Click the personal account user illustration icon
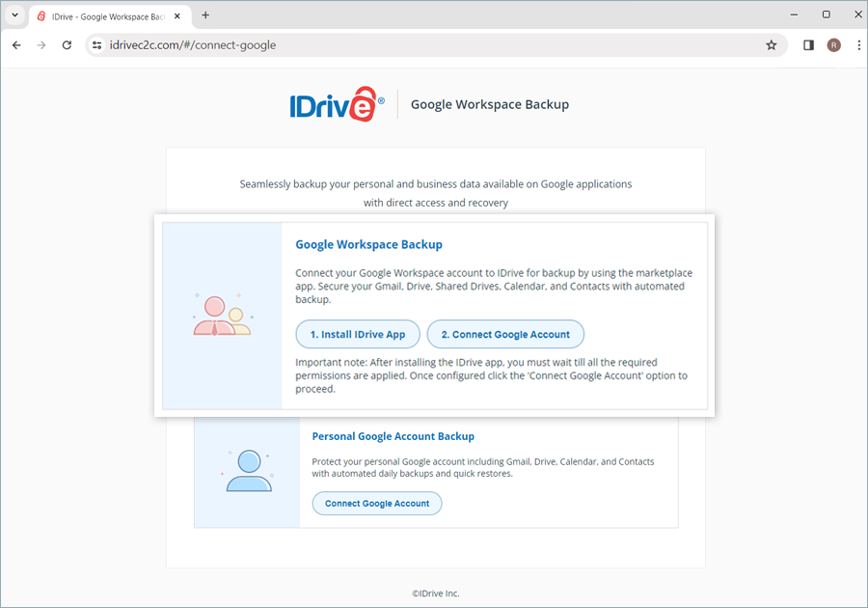868x608 pixels. 249,471
